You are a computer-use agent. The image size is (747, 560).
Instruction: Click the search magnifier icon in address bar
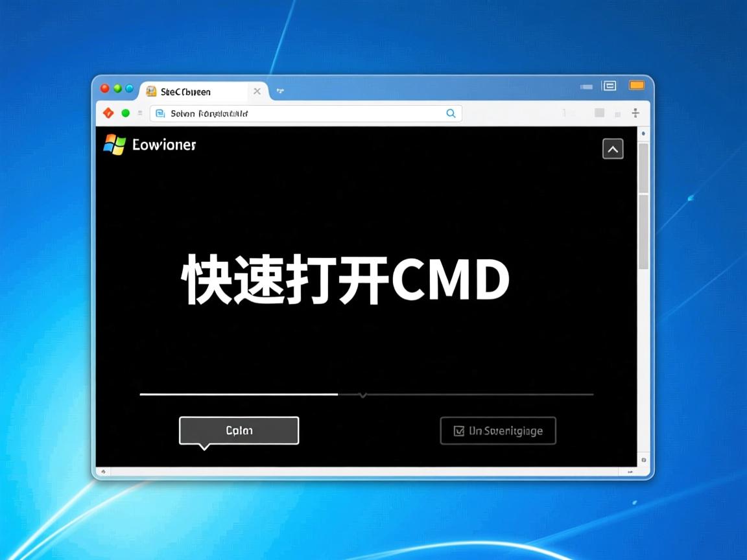[x=451, y=113]
